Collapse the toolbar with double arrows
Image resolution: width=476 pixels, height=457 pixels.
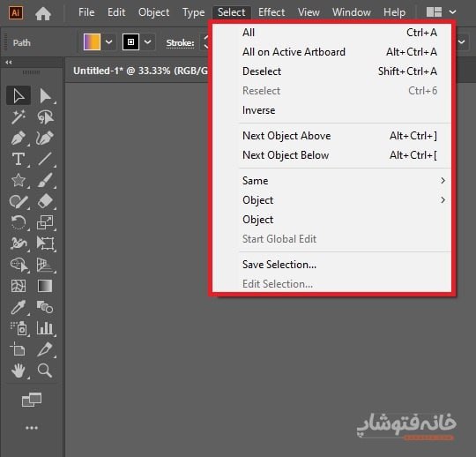click(x=9, y=63)
